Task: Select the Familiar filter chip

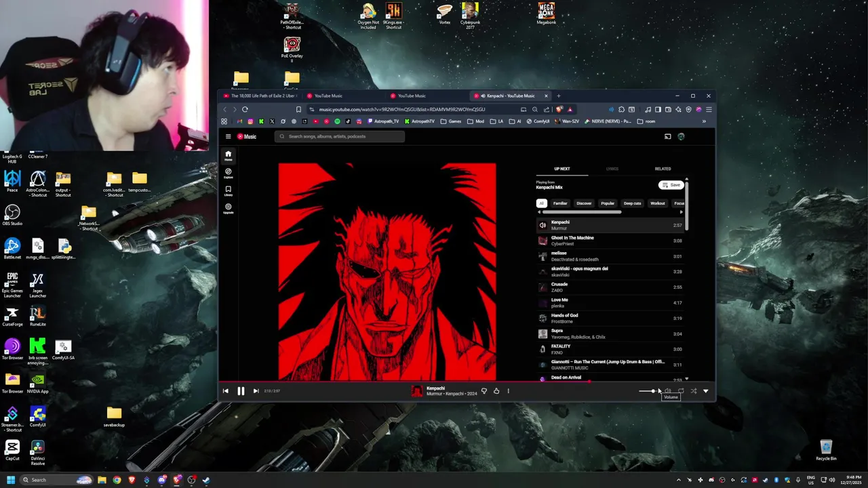Action: pos(560,203)
